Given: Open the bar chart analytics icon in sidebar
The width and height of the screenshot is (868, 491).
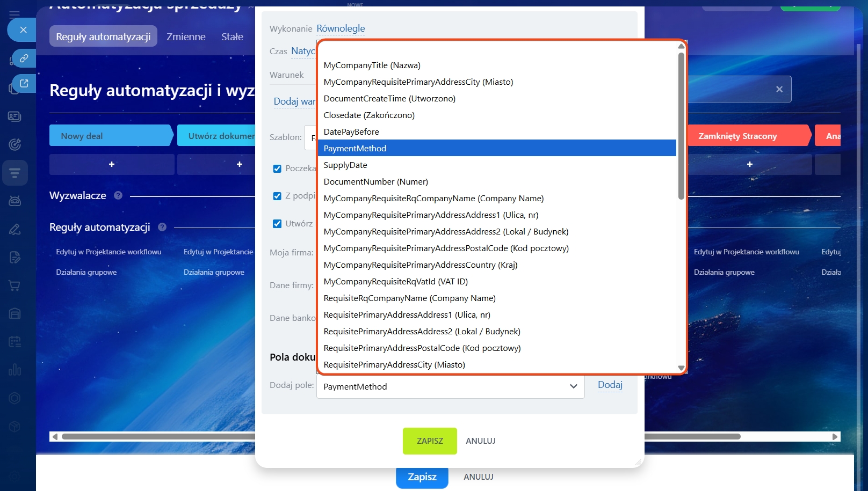Looking at the screenshot, I should pyautogui.click(x=15, y=370).
